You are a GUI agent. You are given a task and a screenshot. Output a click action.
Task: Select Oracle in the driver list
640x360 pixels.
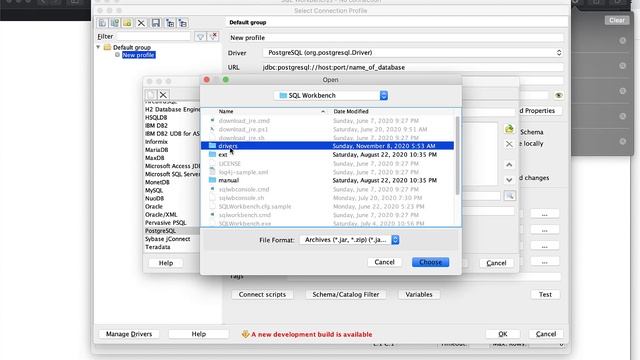point(154,207)
